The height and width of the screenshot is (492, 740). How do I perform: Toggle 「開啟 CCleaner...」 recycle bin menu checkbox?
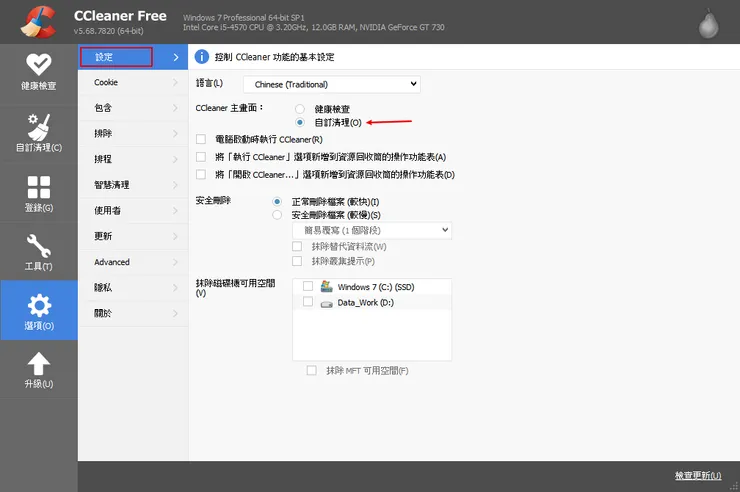tap(201, 174)
